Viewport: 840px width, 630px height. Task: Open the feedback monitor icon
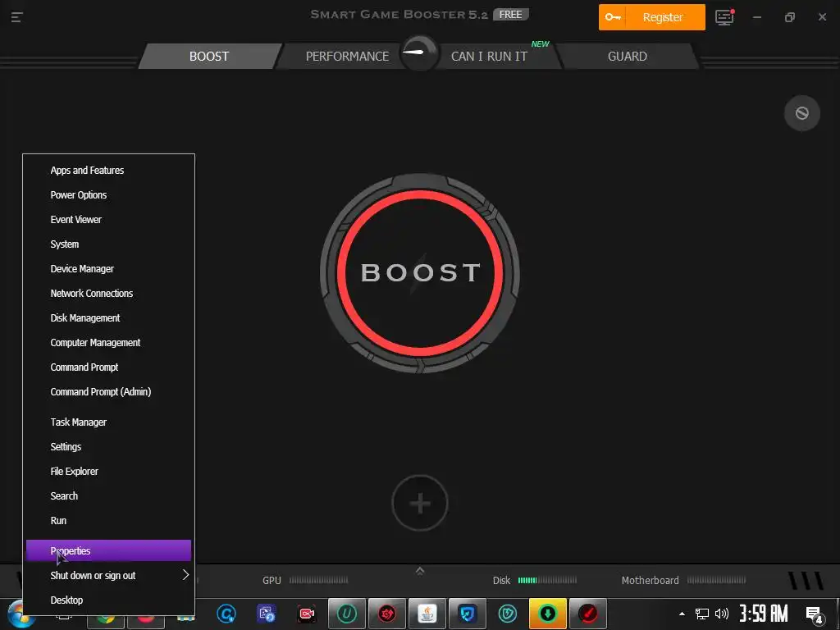point(724,17)
